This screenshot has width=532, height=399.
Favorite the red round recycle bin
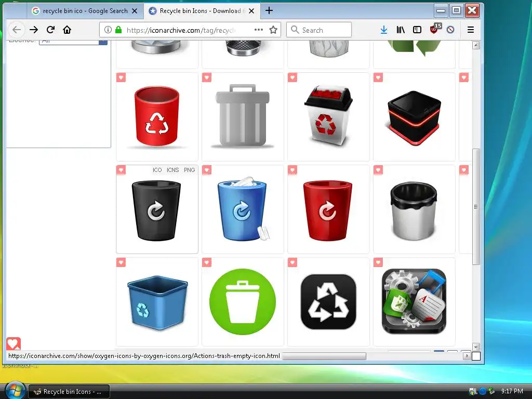[121, 77]
